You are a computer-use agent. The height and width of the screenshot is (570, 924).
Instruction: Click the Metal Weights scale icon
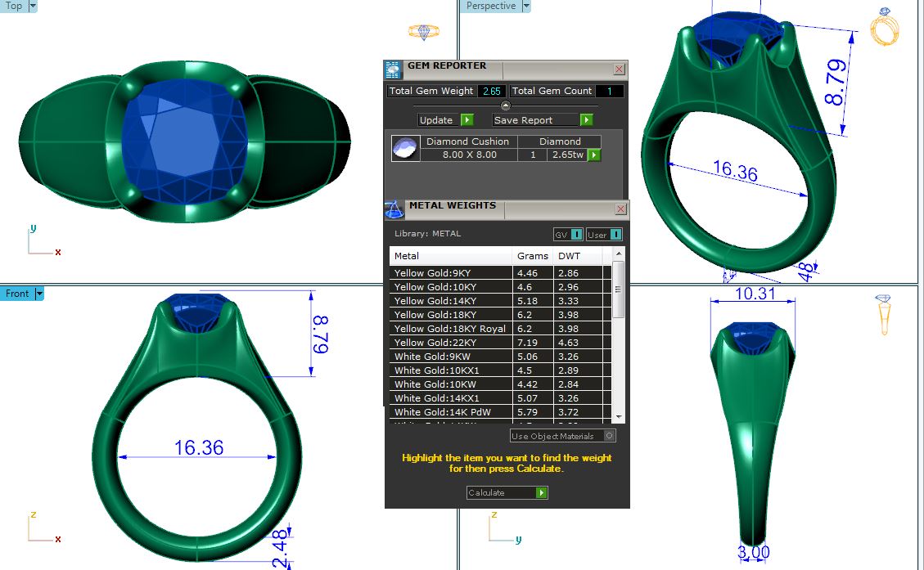point(394,209)
